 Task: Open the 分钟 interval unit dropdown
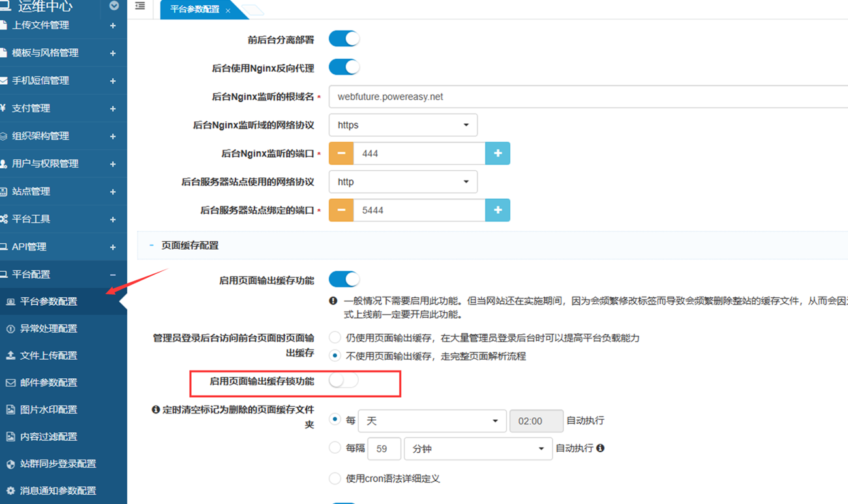click(x=478, y=449)
